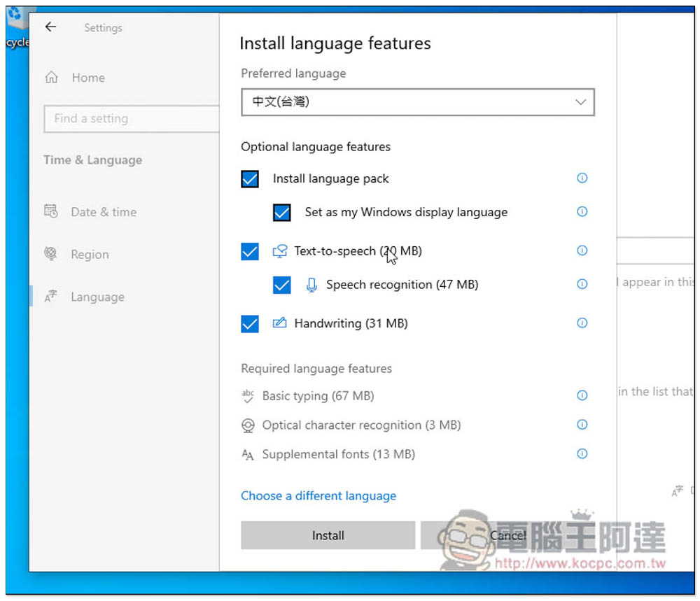Click the back arrow in Settings
Viewport: 700px width, 601px height.
[x=50, y=27]
